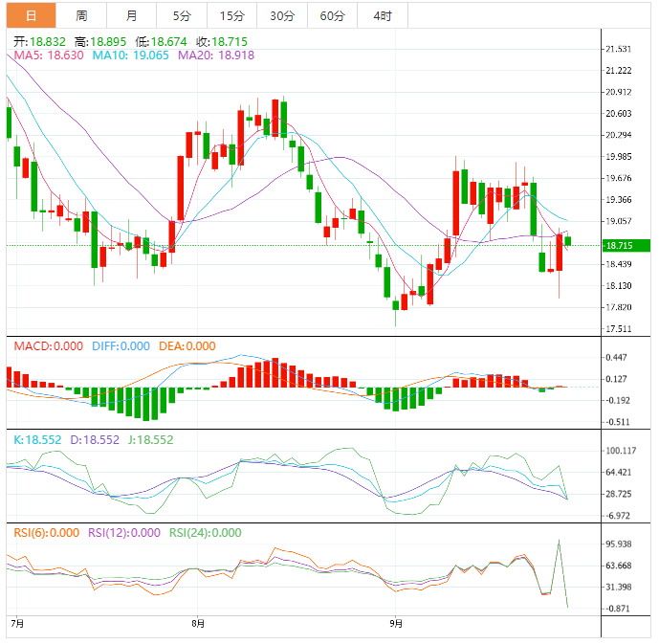The height and width of the screenshot is (644, 659).
Task: Show the 60分 interval chart
Action: pos(332,15)
